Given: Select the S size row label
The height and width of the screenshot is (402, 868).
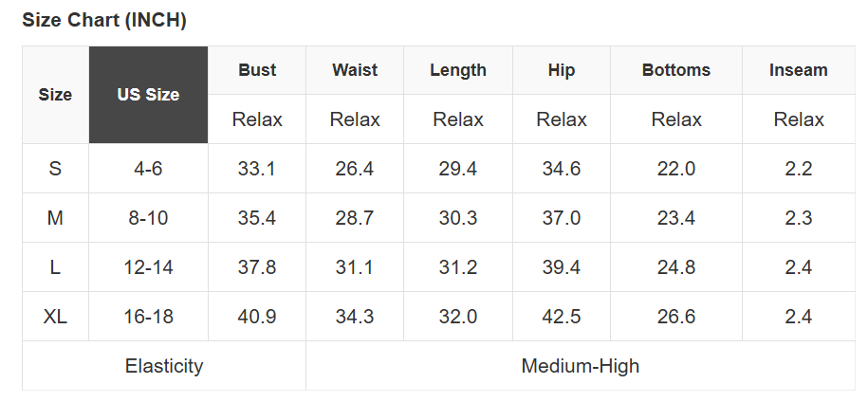Looking at the screenshot, I should coord(55,169).
